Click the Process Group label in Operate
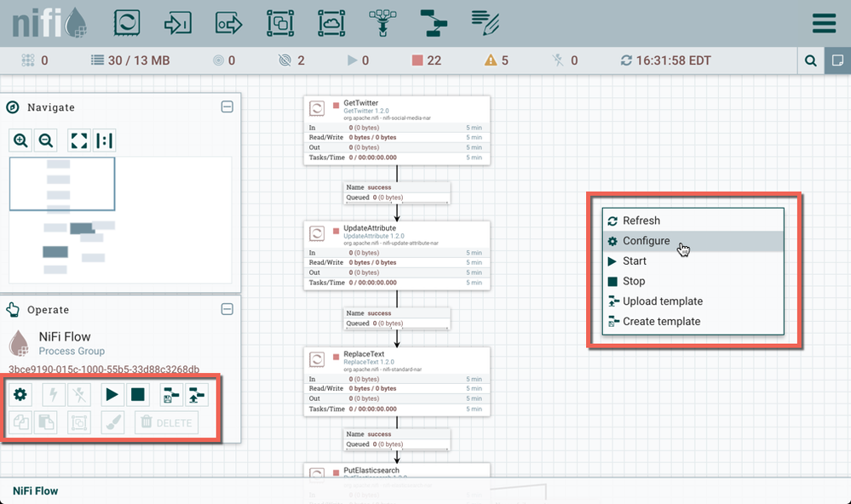 tap(72, 351)
